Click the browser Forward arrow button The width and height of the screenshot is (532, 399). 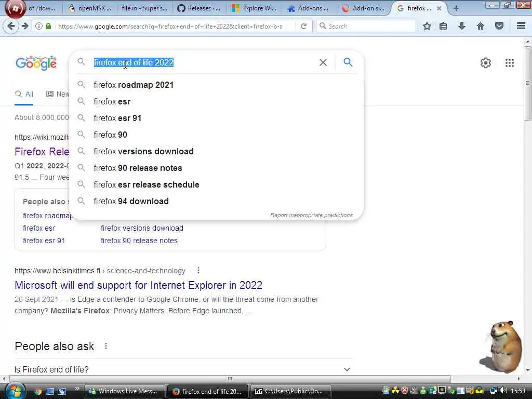[25, 26]
